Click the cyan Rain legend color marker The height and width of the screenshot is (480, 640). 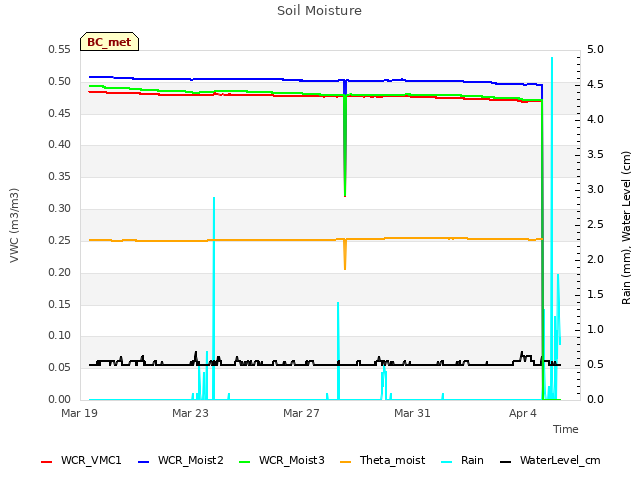pyautogui.click(x=447, y=462)
